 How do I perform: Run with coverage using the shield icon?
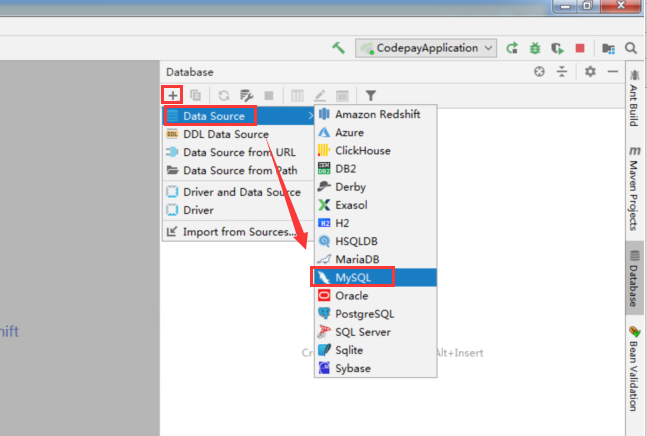coord(557,48)
